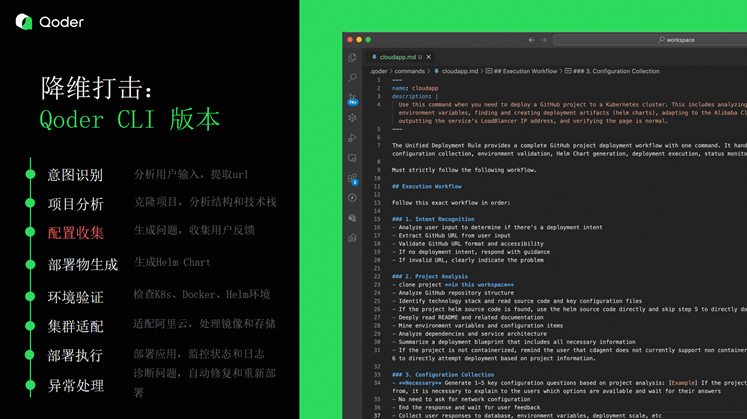Open the Search view in activity bar
The image size is (747, 419).
(x=352, y=78)
